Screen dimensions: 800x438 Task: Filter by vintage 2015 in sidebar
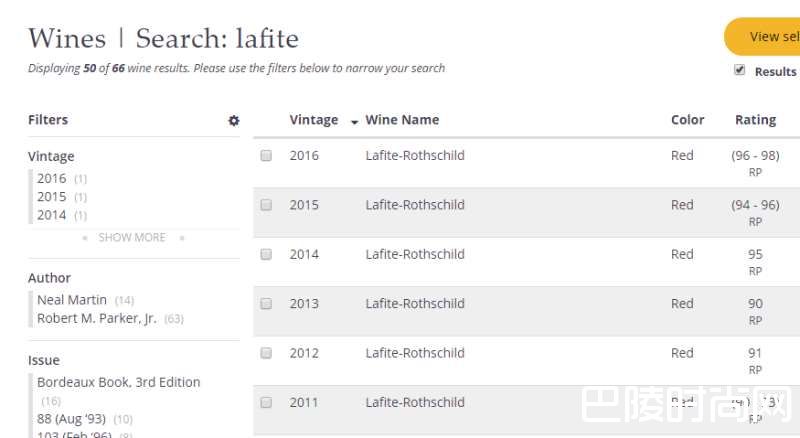(x=52, y=197)
